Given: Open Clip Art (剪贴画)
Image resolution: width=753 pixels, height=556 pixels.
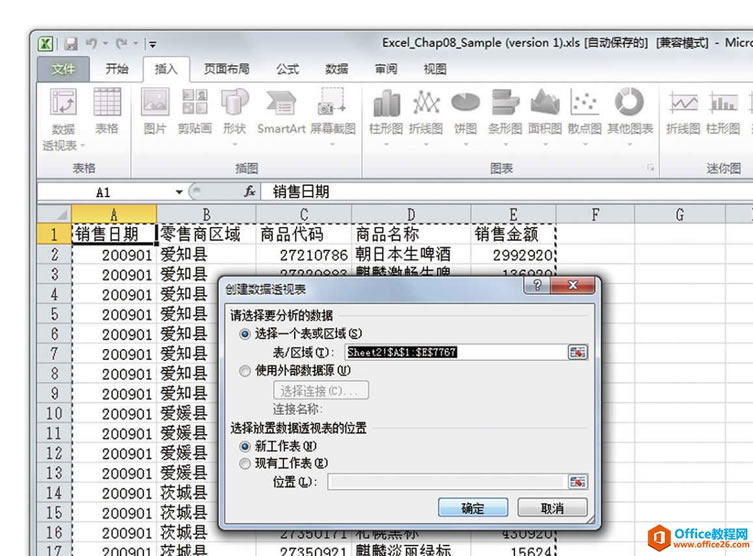Looking at the screenshot, I should (x=194, y=102).
